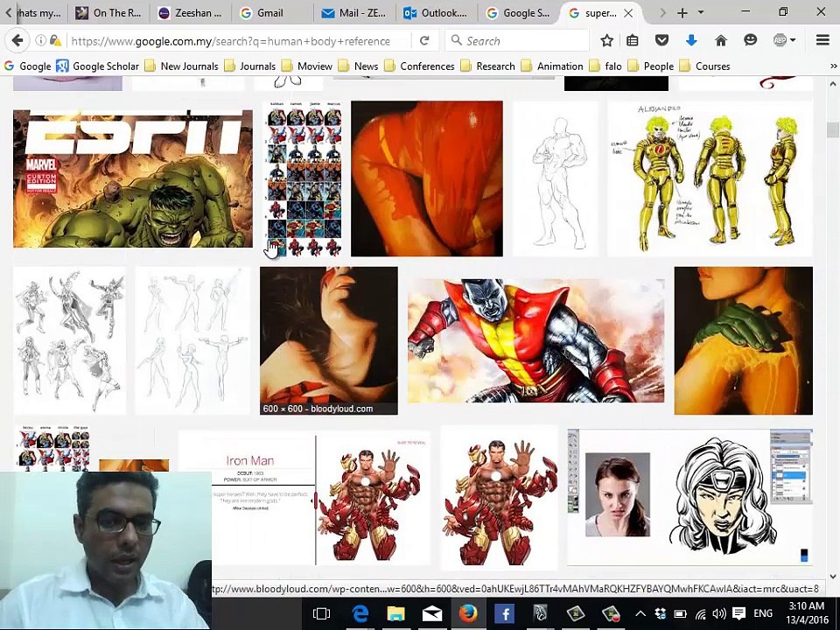Reload the page with the refresh icon

(425, 41)
